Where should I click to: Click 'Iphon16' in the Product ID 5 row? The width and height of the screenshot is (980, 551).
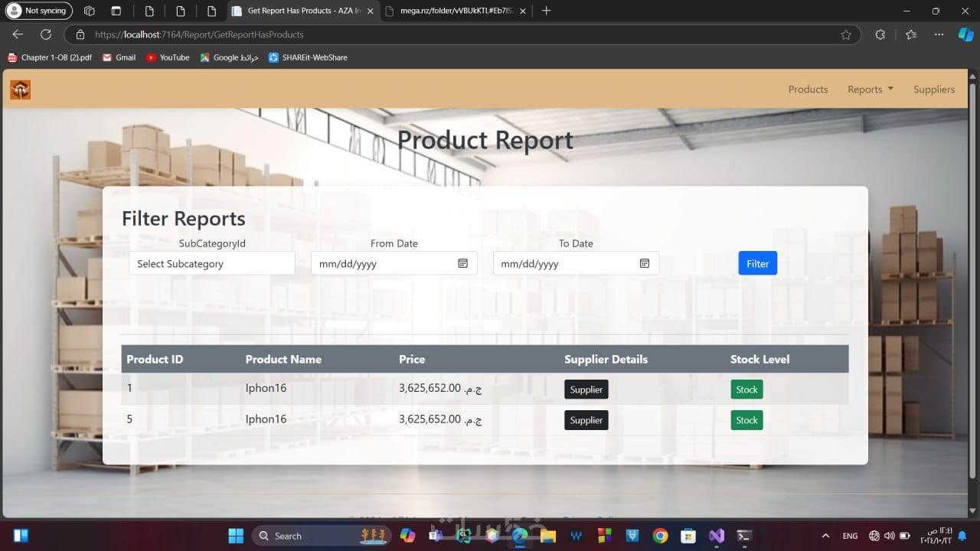click(x=266, y=419)
